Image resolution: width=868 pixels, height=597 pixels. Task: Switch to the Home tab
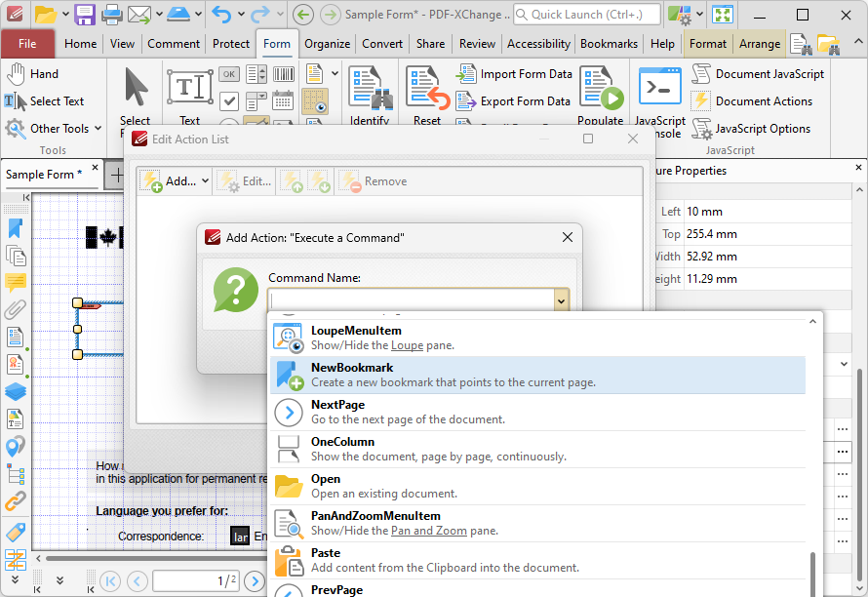pos(80,44)
